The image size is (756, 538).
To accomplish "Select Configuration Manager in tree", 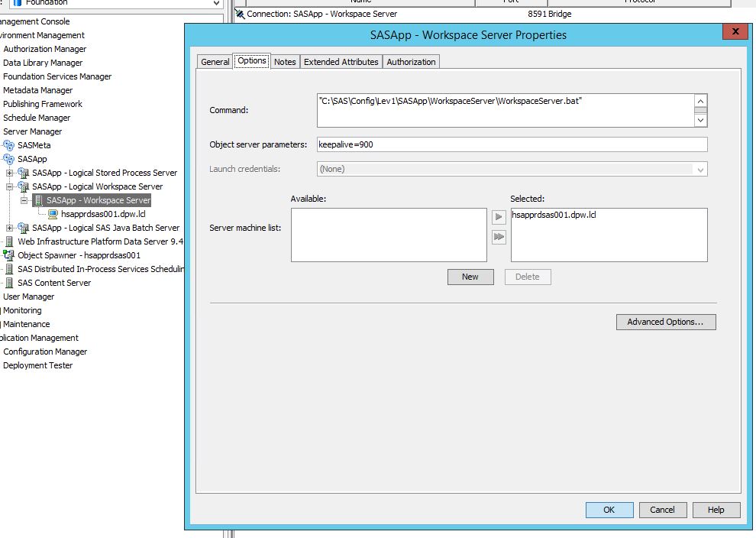I will point(45,352).
